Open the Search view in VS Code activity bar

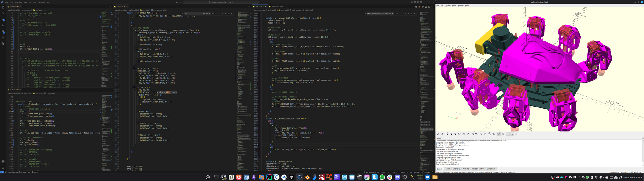point(3,13)
